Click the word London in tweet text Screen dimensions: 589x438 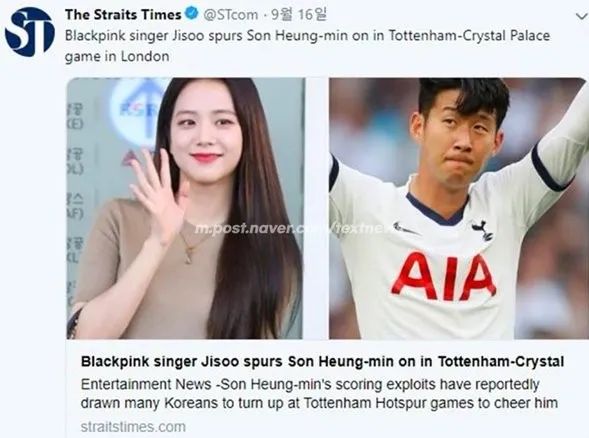(x=145, y=56)
